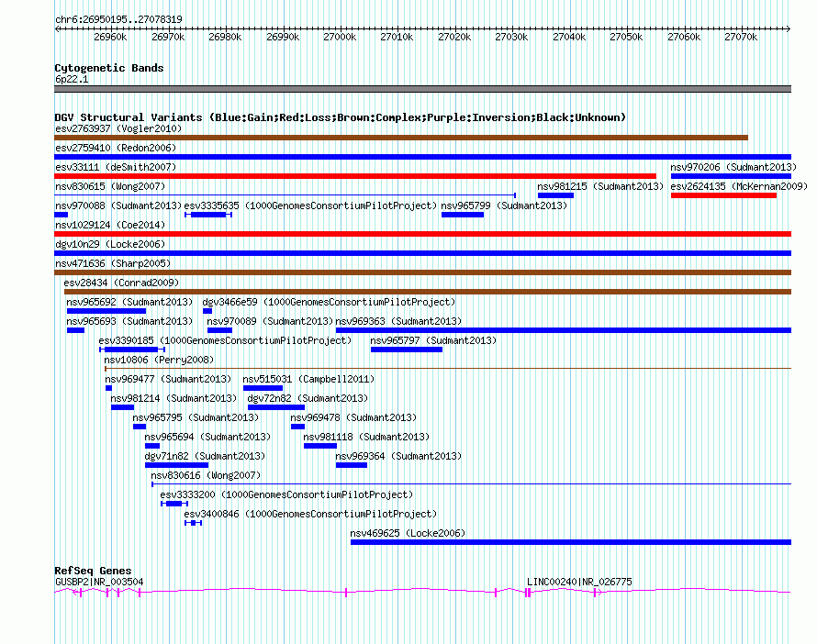Click the 6p22.1 cytogenetic band label

click(72, 79)
